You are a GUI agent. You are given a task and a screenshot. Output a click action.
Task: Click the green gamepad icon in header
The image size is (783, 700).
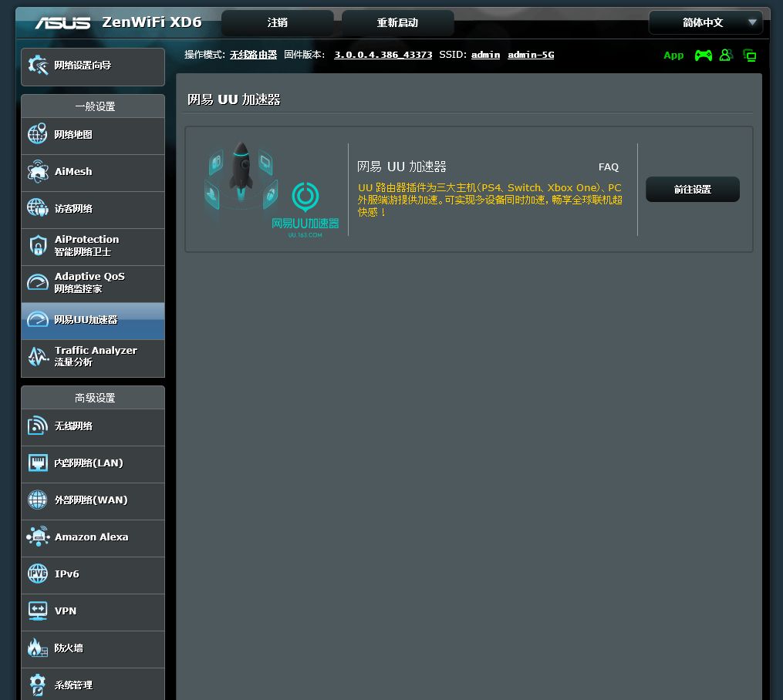pyautogui.click(x=703, y=56)
